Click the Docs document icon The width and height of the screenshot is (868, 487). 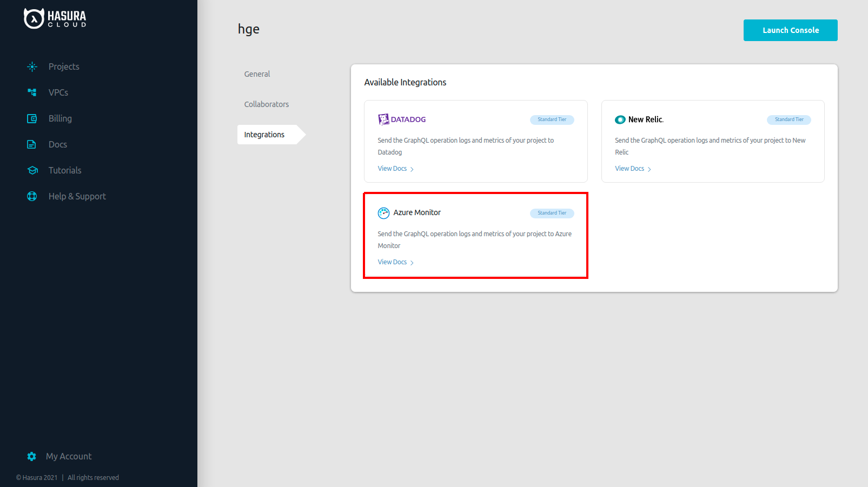[x=32, y=144]
